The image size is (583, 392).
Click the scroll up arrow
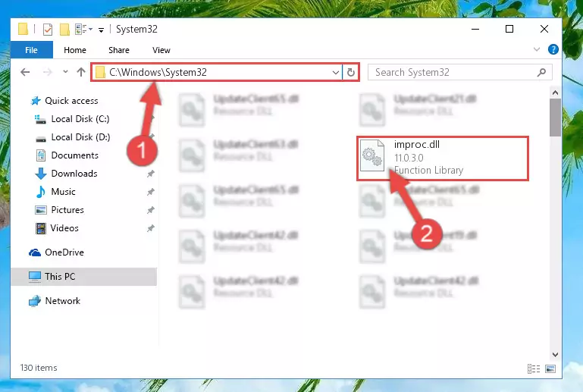point(555,93)
